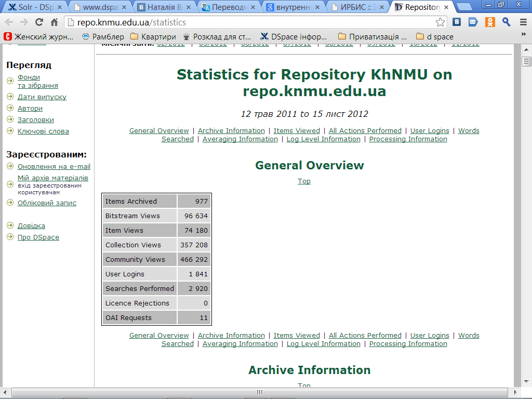
Task: Click top General Overview navigation link
Action: [159, 131]
